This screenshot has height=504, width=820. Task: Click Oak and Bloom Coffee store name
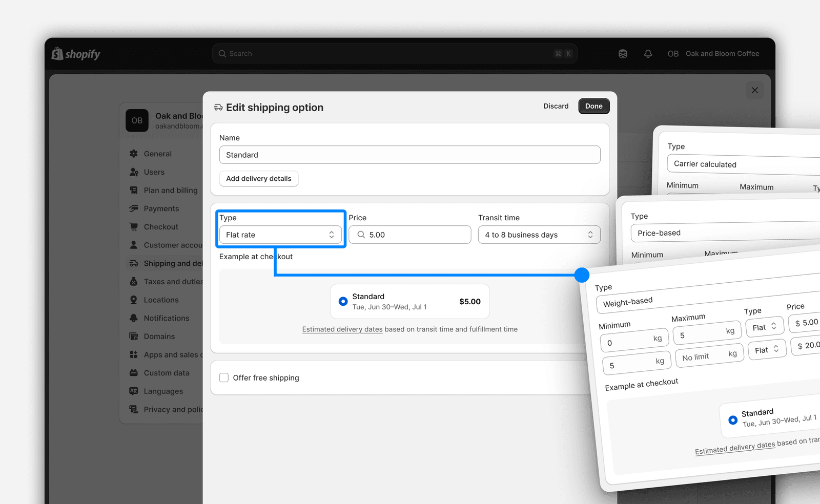pos(723,54)
